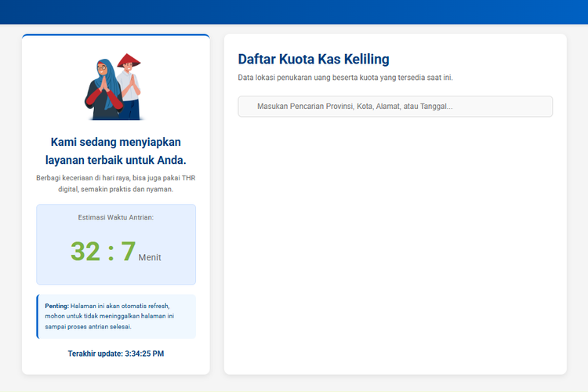The width and height of the screenshot is (588, 392).
Task: Click the bold 'Penting:' label
Action: [56, 306]
